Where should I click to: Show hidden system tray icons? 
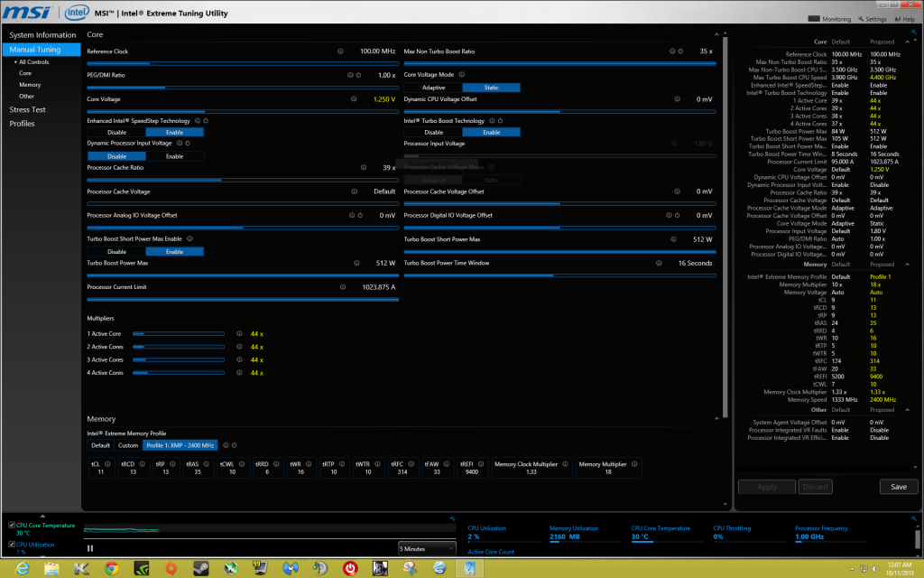[853, 569]
